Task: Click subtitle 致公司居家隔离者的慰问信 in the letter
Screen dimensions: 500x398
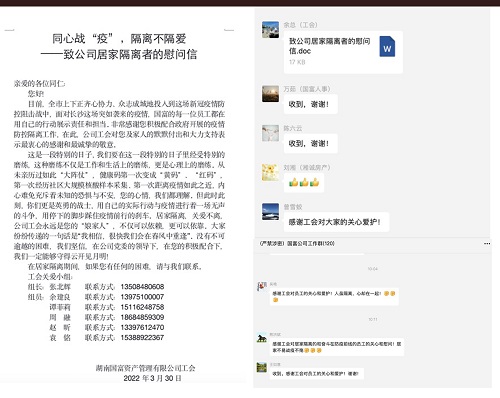Action: click(x=130, y=54)
